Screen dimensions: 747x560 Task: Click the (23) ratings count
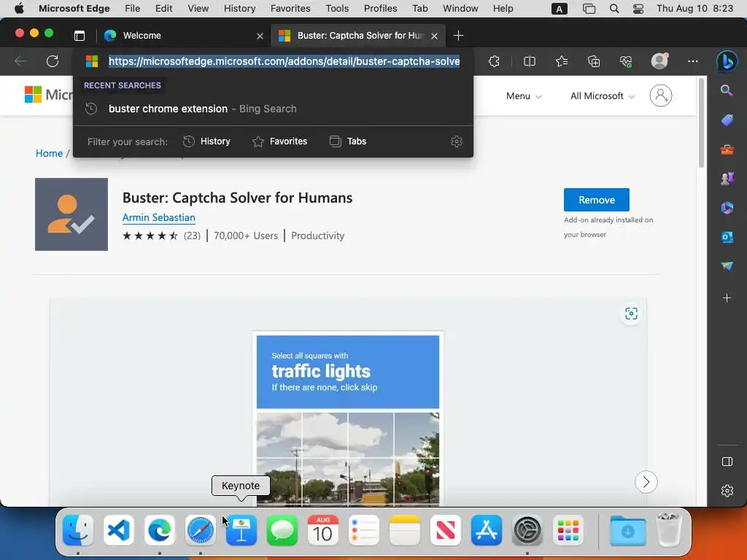(x=192, y=236)
